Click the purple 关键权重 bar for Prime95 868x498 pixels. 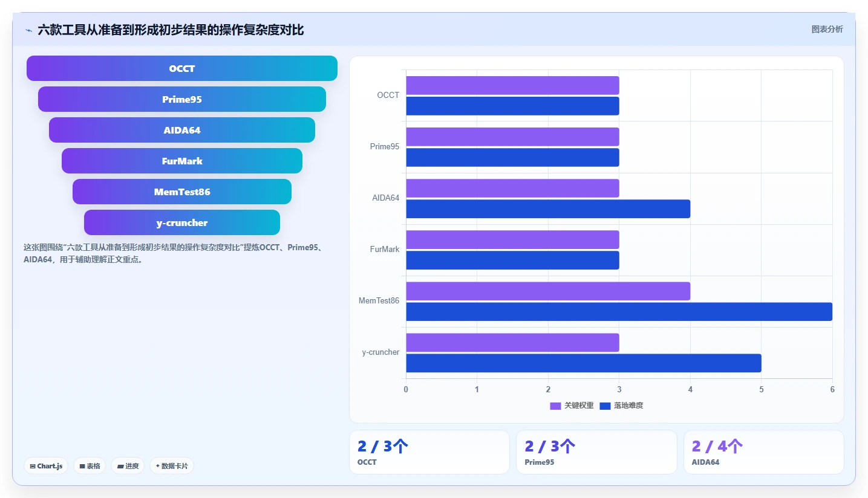(x=512, y=137)
